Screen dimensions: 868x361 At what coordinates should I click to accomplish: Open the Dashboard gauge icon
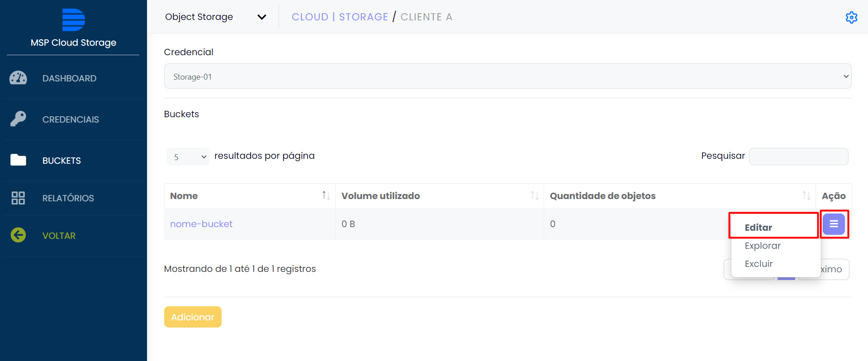pos(18,78)
